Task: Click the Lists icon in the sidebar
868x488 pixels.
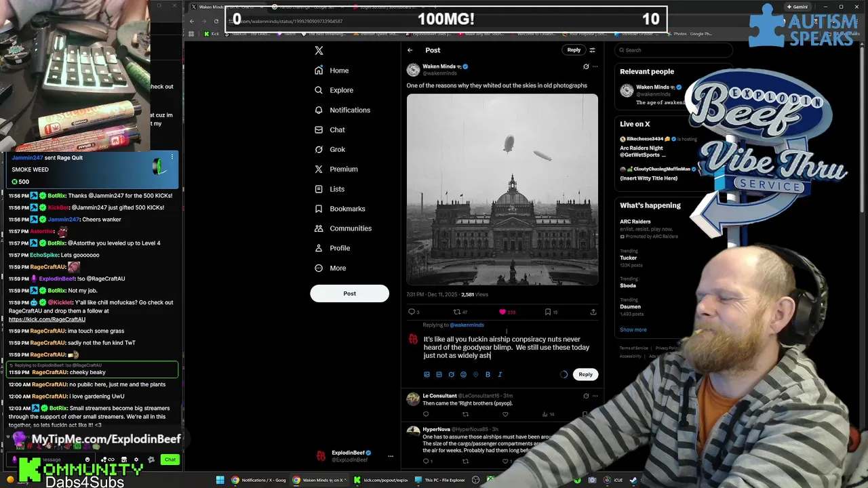Action: (319, 189)
